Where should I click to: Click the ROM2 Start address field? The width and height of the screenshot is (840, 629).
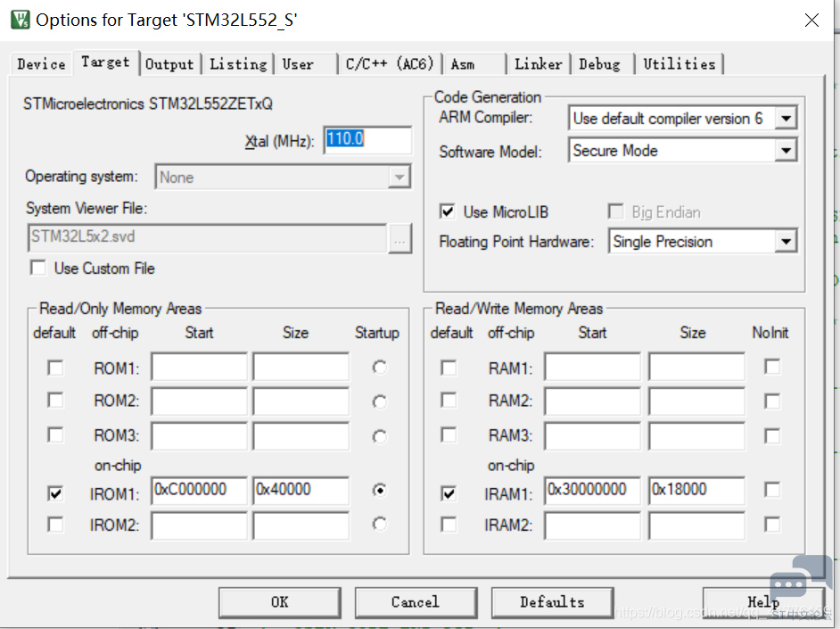pos(199,401)
